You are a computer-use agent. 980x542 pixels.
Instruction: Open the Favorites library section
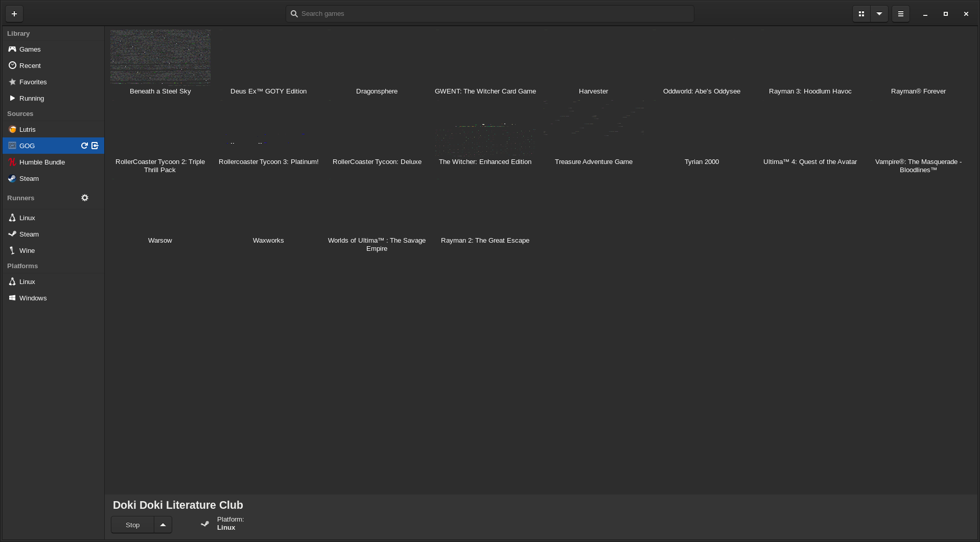coord(33,82)
